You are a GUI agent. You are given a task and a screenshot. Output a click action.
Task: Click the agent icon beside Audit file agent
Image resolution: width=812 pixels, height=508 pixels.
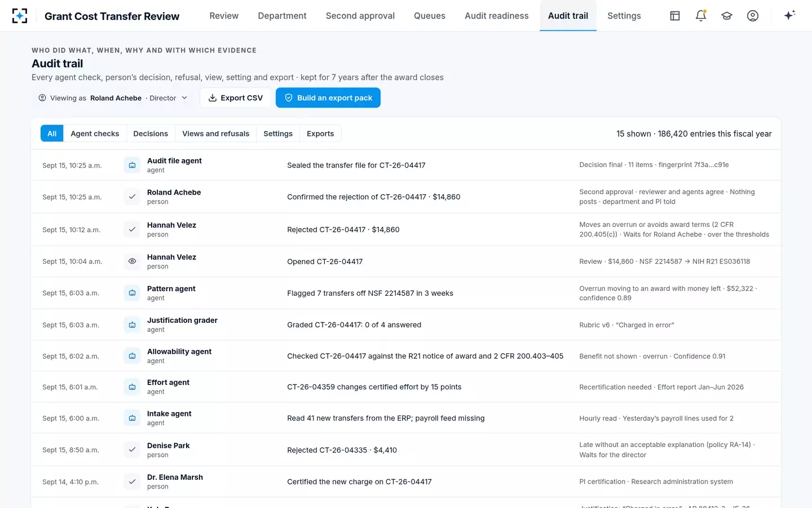click(132, 165)
